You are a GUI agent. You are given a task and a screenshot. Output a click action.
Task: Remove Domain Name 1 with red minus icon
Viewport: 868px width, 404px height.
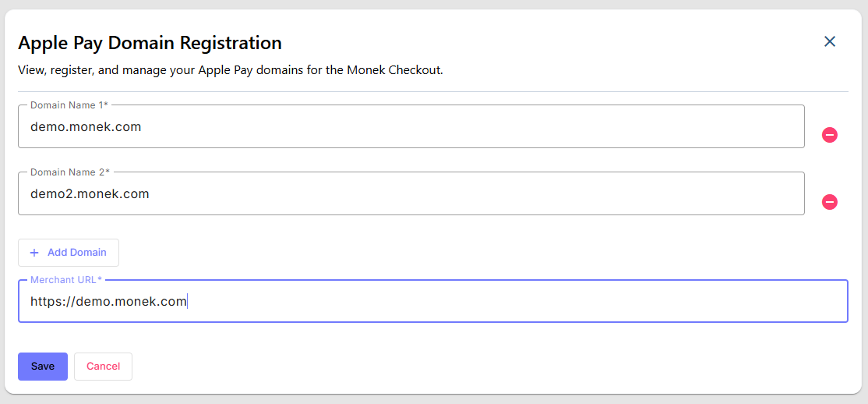click(x=830, y=136)
